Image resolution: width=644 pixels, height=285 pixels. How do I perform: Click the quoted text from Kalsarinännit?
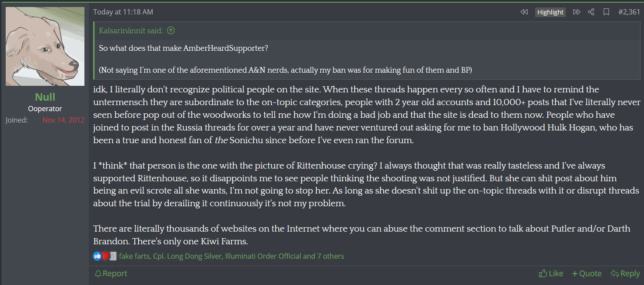(x=183, y=48)
